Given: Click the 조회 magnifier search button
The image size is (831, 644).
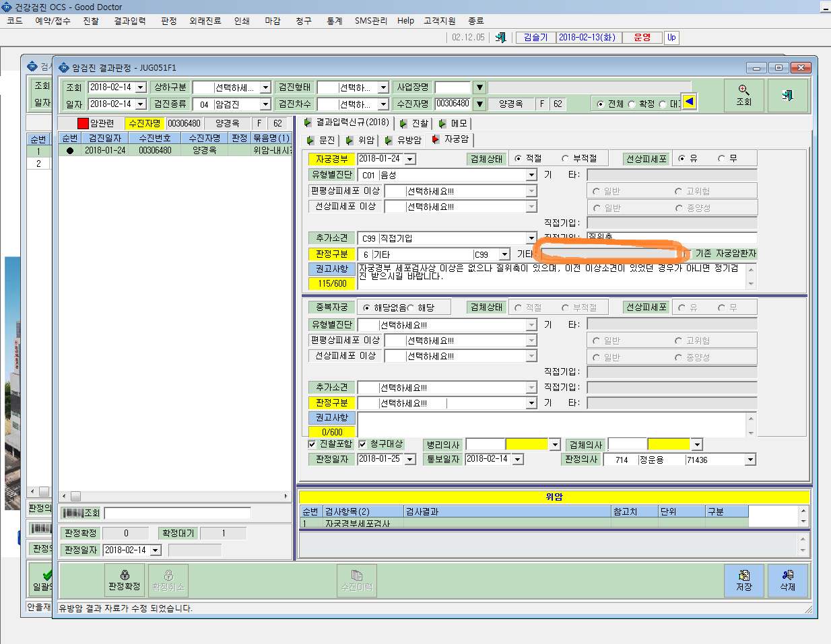Looking at the screenshot, I should point(743,96).
